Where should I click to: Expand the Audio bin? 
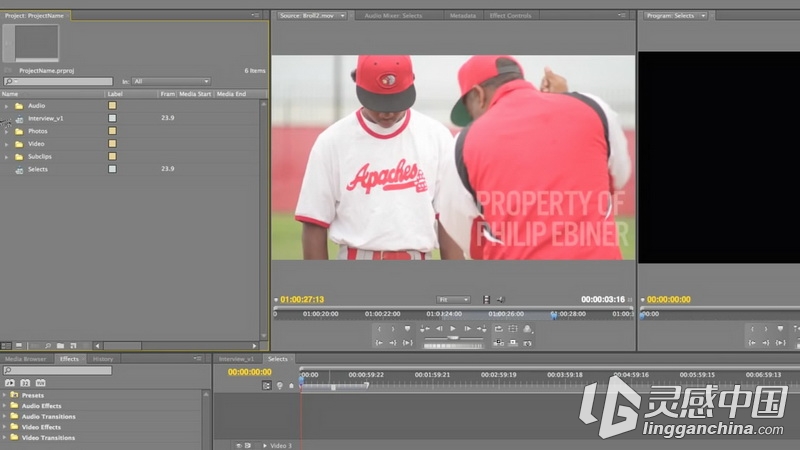click(6, 106)
